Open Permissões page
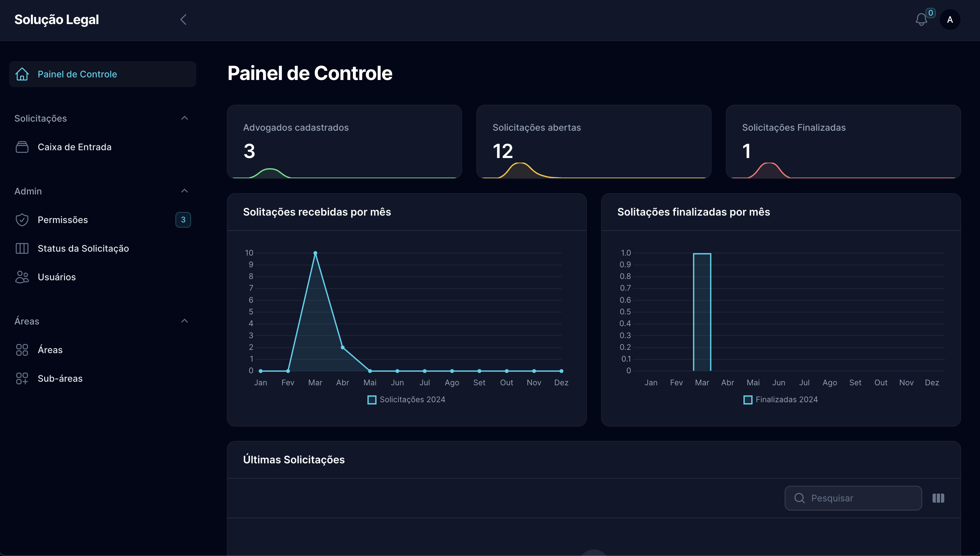 103,220
